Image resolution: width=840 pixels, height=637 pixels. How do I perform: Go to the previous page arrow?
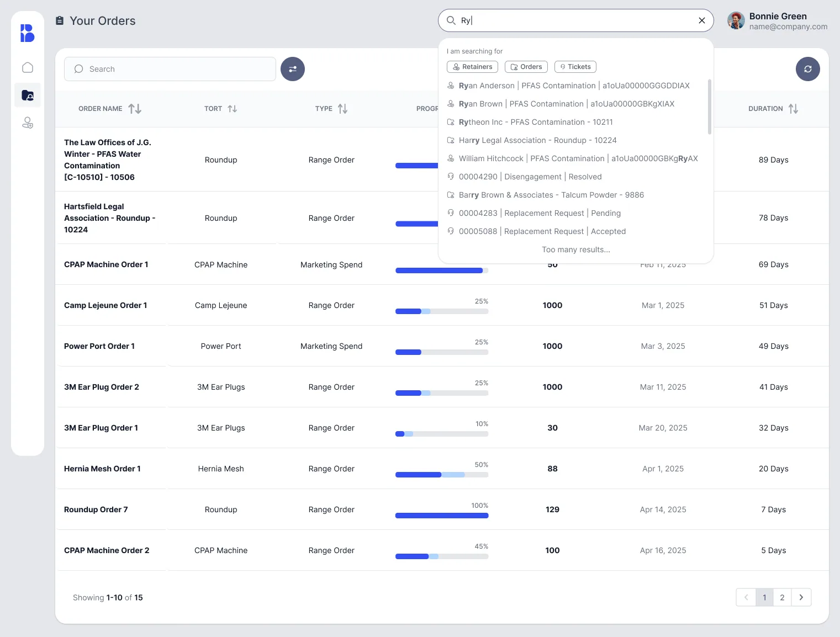[746, 597]
